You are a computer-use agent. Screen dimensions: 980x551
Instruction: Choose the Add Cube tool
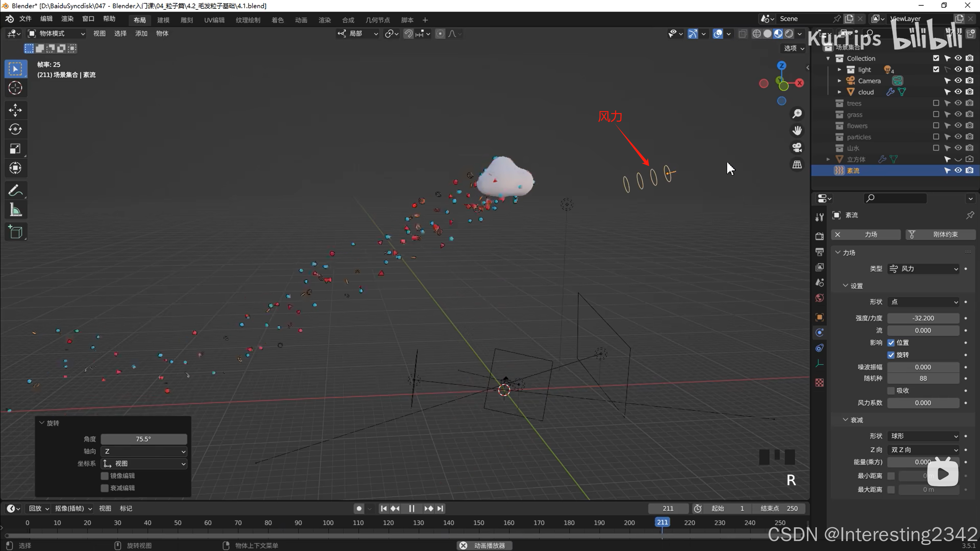tap(15, 232)
